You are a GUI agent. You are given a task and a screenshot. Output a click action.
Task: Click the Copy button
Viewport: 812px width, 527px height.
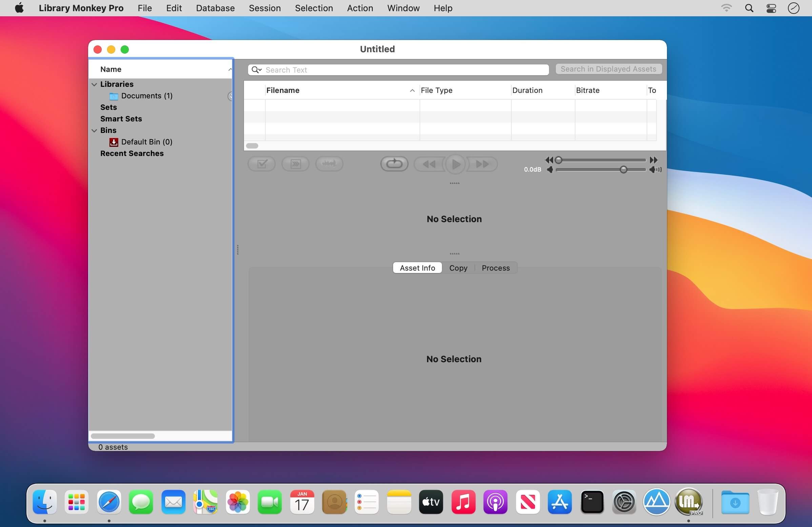[458, 268]
